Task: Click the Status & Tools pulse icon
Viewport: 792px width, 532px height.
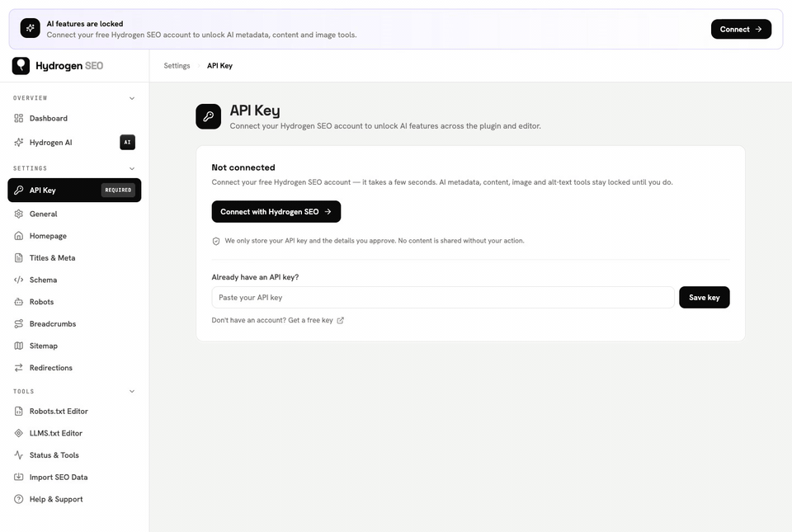Action: pyautogui.click(x=19, y=455)
